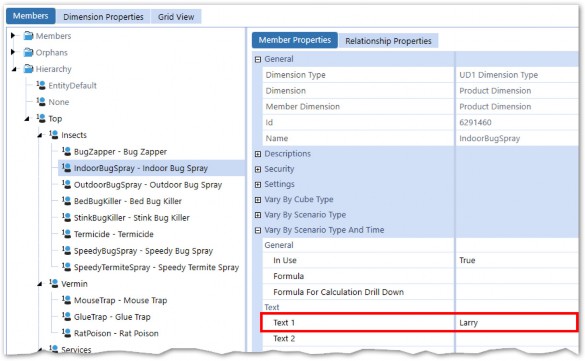Click the SpeedyBugSpray member icon
The height and width of the screenshot is (361, 585).
pyautogui.click(x=66, y=250)
